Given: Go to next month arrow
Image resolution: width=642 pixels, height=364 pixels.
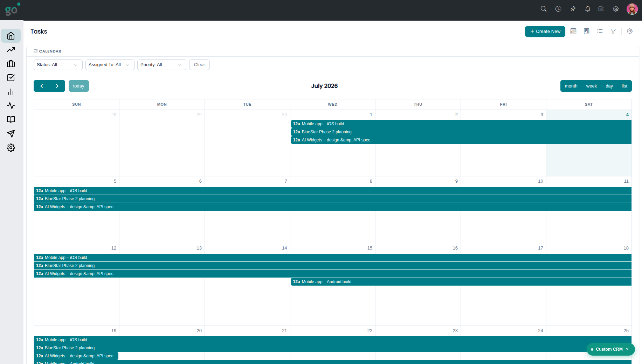Looking at the screenshot, I should coord(57,86).
